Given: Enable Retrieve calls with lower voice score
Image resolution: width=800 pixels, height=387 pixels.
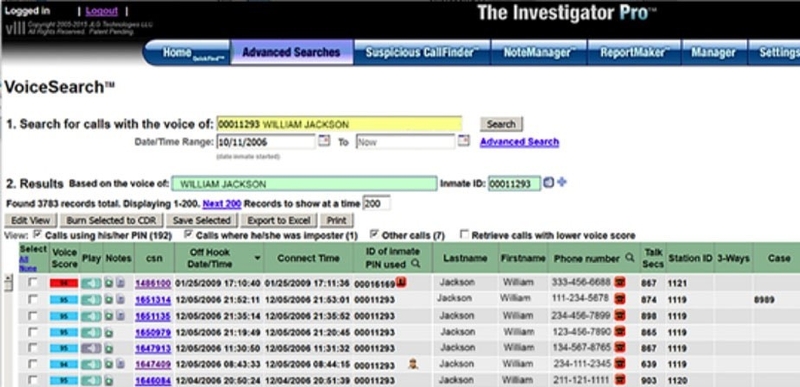Looking at the screenshot, I should click(464, 235).
